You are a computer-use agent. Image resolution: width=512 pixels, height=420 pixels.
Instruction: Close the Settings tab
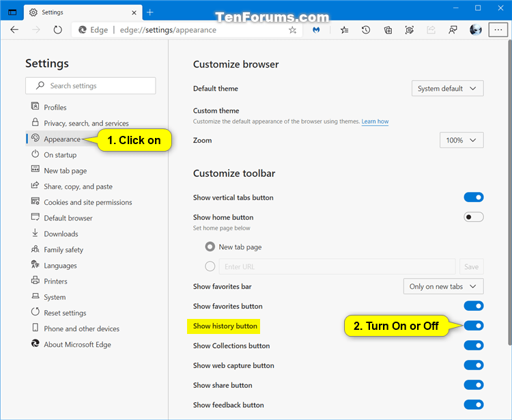coord(134,13)
